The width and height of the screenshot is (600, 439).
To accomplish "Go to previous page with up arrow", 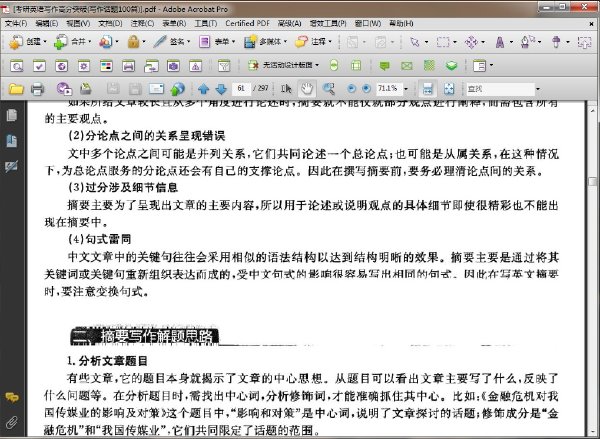I will (x=204, y=89).
